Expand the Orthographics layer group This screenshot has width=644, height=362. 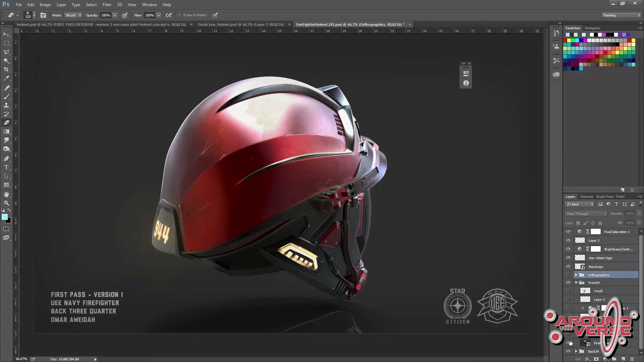tap(576, 275)
